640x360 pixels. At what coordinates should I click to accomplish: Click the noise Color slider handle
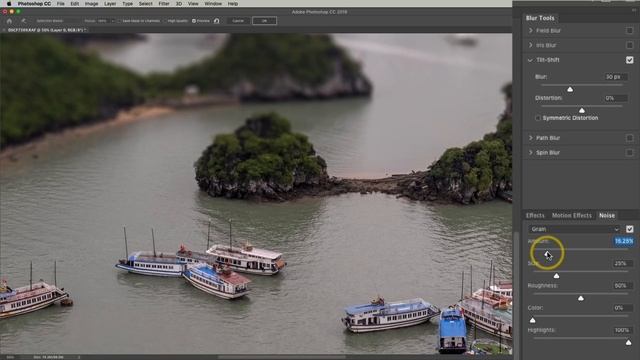click(533, 320)
